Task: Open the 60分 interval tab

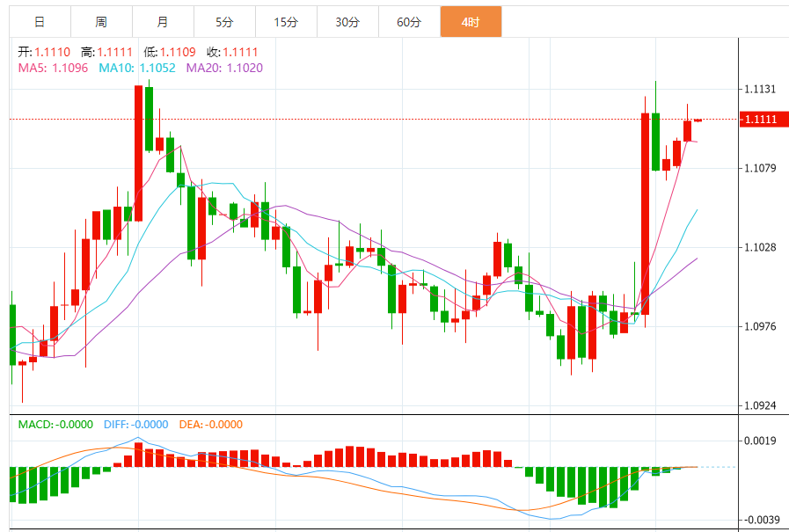Action: click(x=409, y=22)
